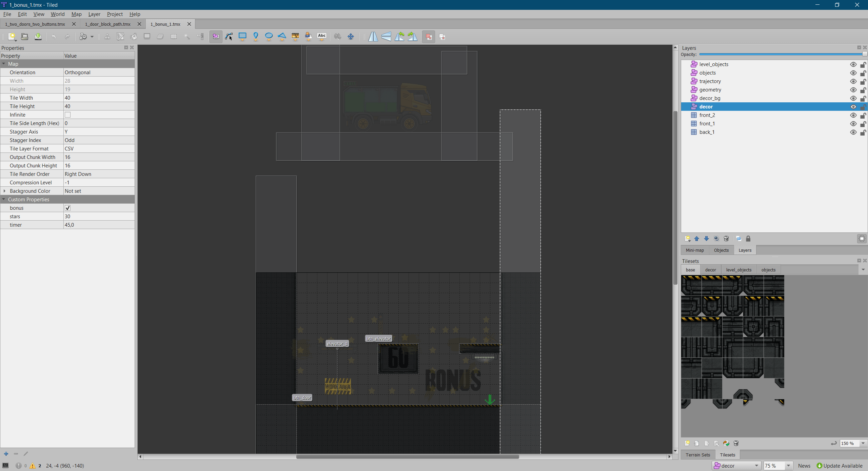The image size is (868, 471).
Task: Click the Flip Horizontally icon
Action: [373, 36]
